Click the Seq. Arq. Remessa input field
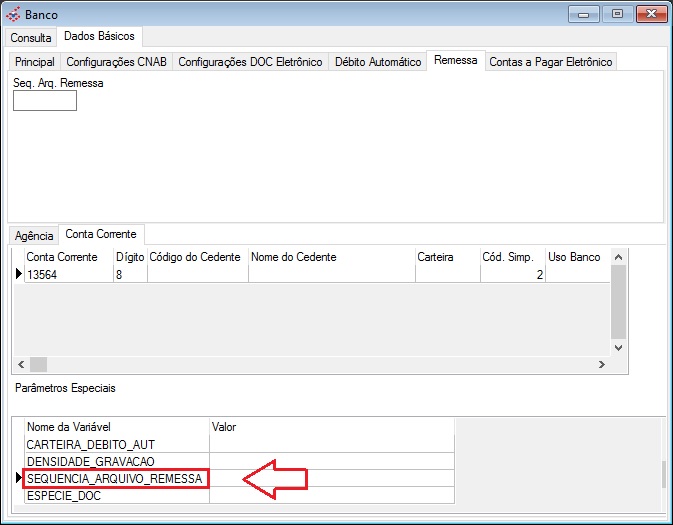This screenshot has height=525, width=673. 45,100
